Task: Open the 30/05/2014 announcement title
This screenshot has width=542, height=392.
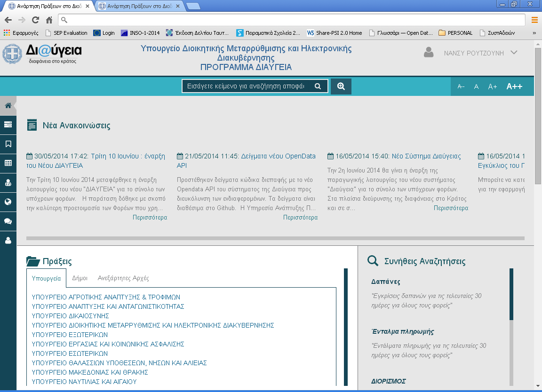Action: (96, 161)
